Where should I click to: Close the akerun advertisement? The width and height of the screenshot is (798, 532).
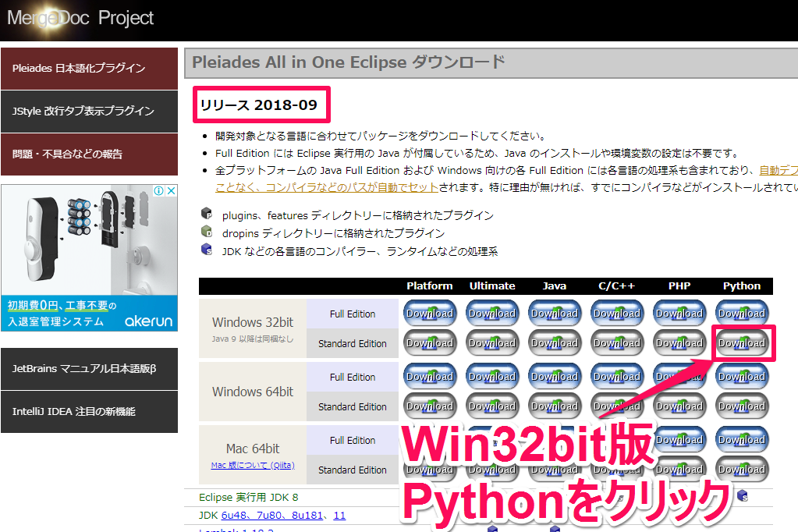[x=173, y=190]
